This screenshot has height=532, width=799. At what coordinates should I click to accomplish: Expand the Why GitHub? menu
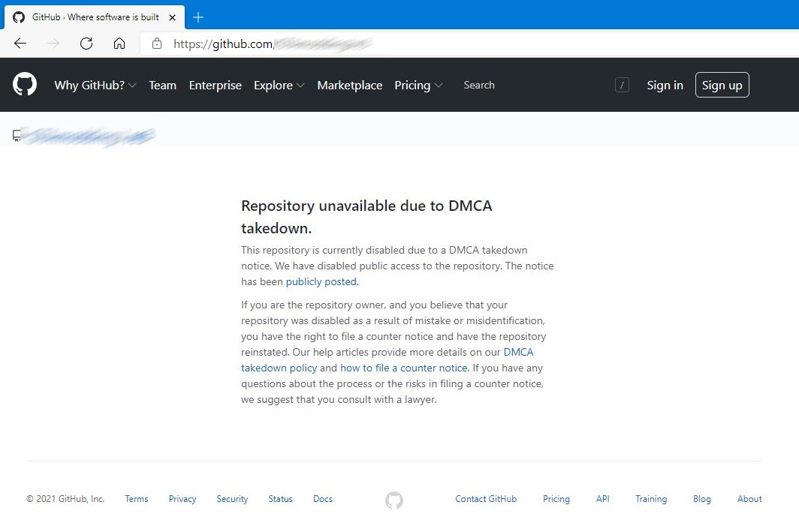pos(95,86)
